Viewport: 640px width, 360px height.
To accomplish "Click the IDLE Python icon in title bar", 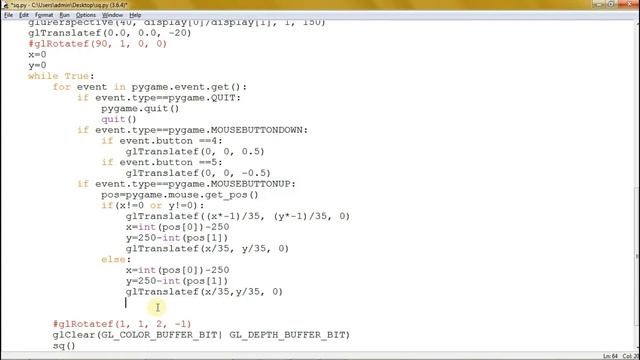I will point(6,5).
